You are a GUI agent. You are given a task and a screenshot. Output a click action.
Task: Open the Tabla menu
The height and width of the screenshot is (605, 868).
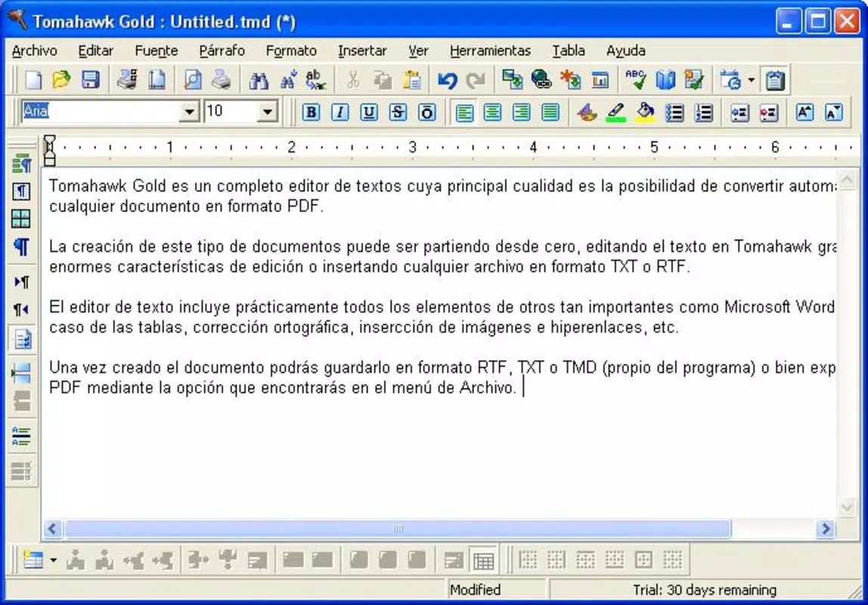click(569, 51)
